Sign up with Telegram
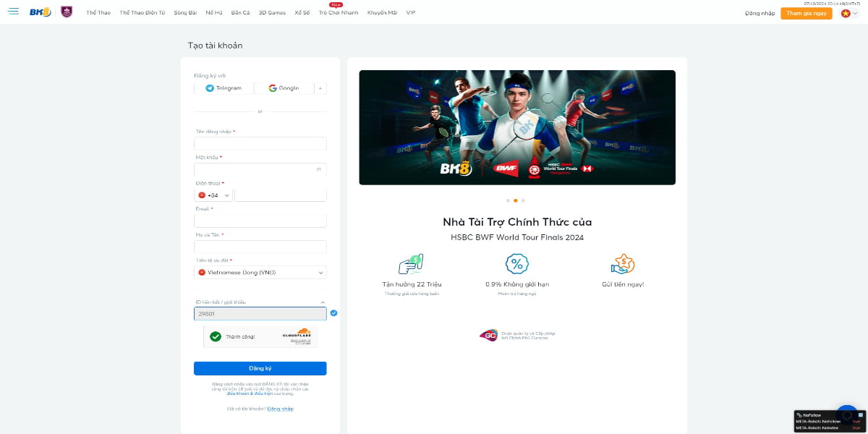Screen dimensions: 868x434 [224, 88]
